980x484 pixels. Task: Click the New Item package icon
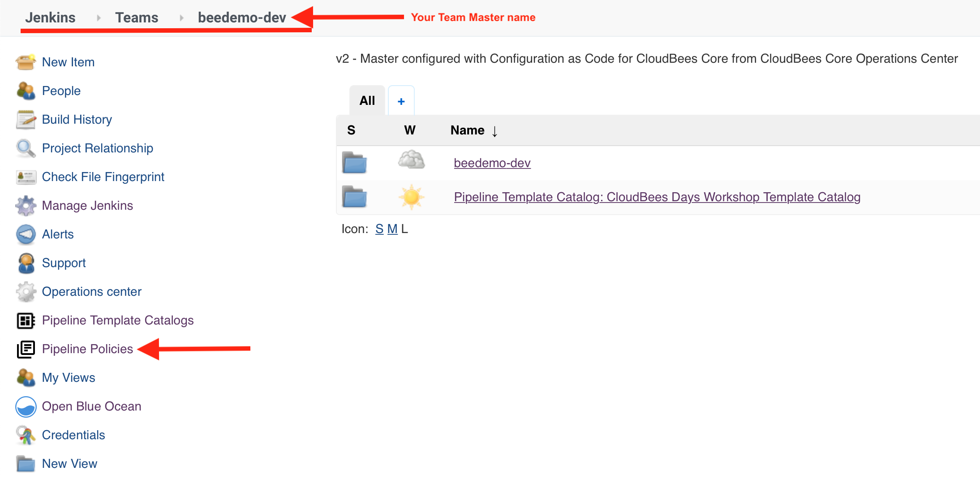(x=26, y=62)
